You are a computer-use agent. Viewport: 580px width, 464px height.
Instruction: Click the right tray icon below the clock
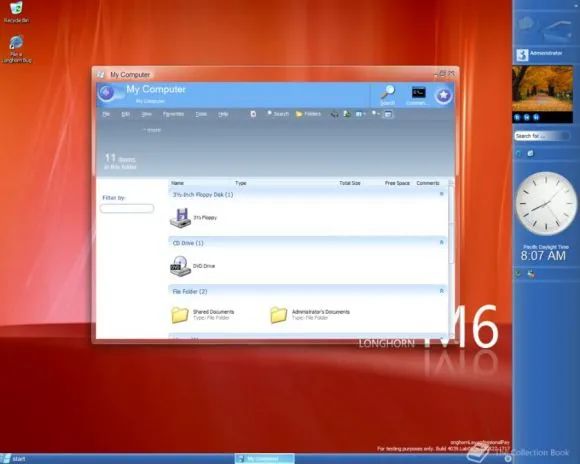(531, 274)
